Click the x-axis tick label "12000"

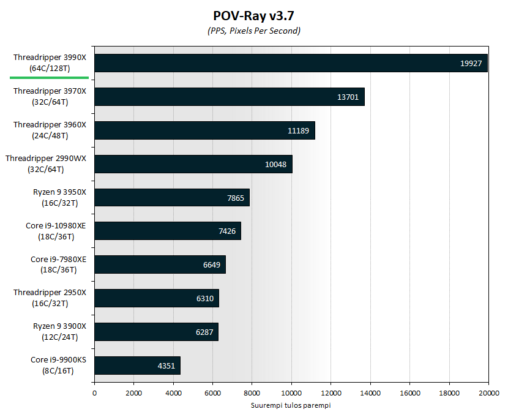pyautogui.click(x=331, y=393)
